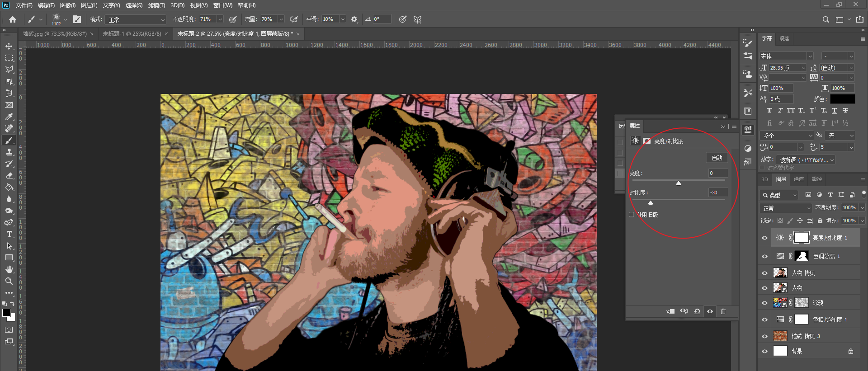Click the contrast slider handle
868x371 pixels.
point(651,202)
